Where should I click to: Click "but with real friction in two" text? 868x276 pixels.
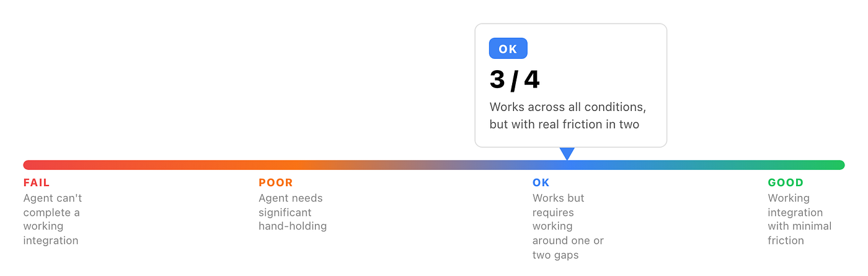(x=564, y=124)
